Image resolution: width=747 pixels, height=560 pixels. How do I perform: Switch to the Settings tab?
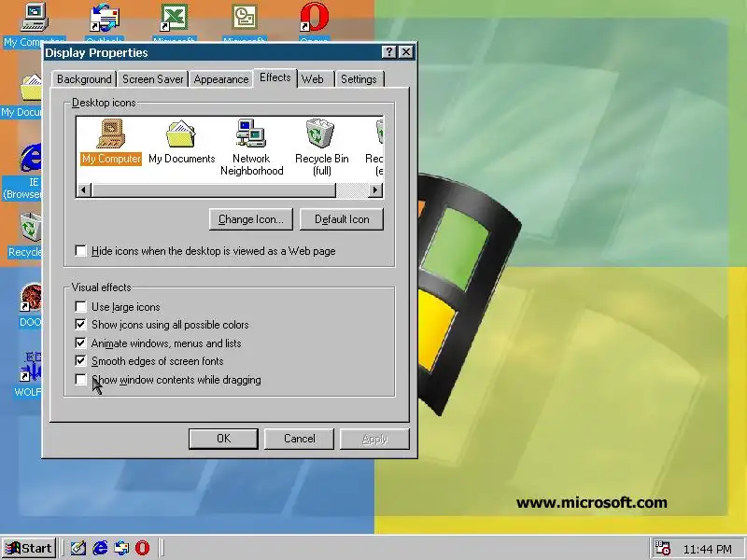pos(359,79)
